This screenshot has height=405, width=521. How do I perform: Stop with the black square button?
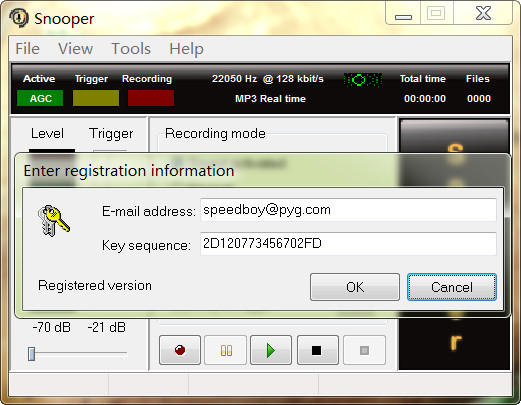(x=318, y=350)
